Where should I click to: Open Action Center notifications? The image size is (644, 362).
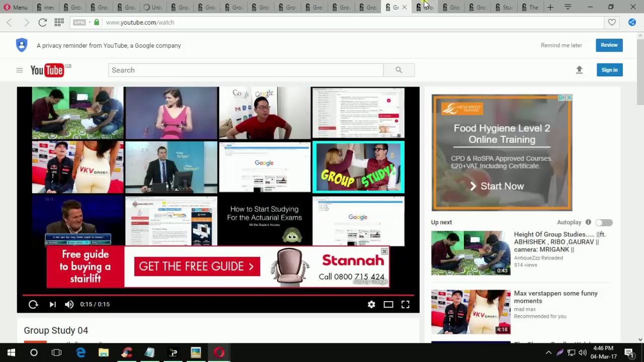pos(628,352)
